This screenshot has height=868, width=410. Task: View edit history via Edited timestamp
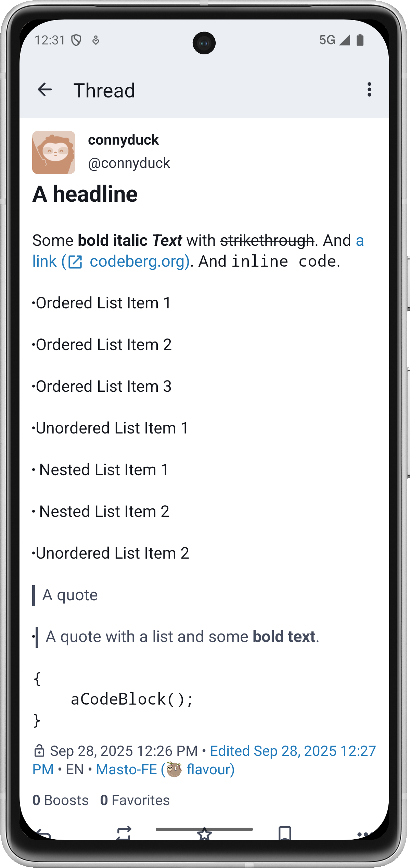point(293,751)
